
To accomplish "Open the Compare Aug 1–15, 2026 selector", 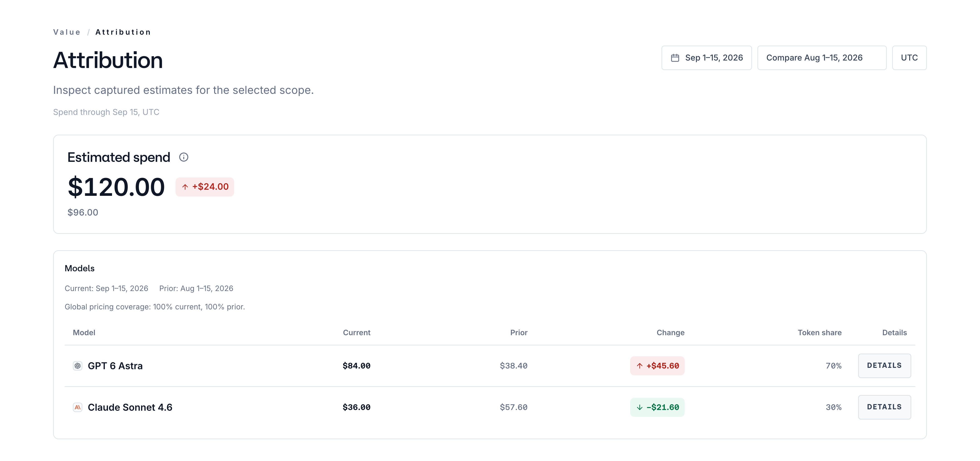I will coord(822,58).
